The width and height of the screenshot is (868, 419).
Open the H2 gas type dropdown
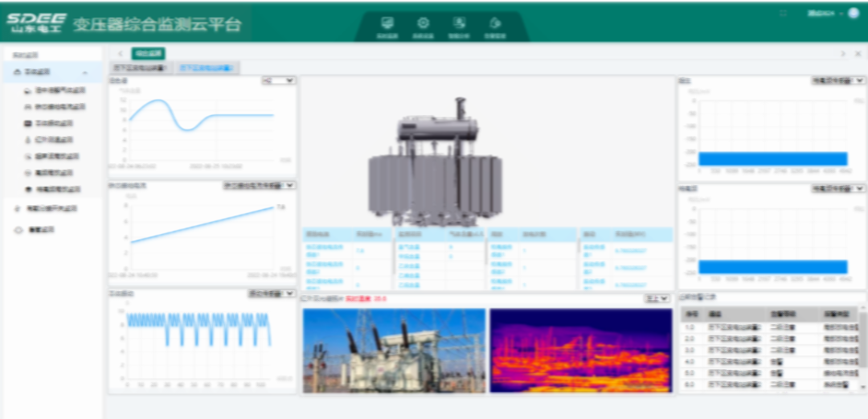pos(278,80)
